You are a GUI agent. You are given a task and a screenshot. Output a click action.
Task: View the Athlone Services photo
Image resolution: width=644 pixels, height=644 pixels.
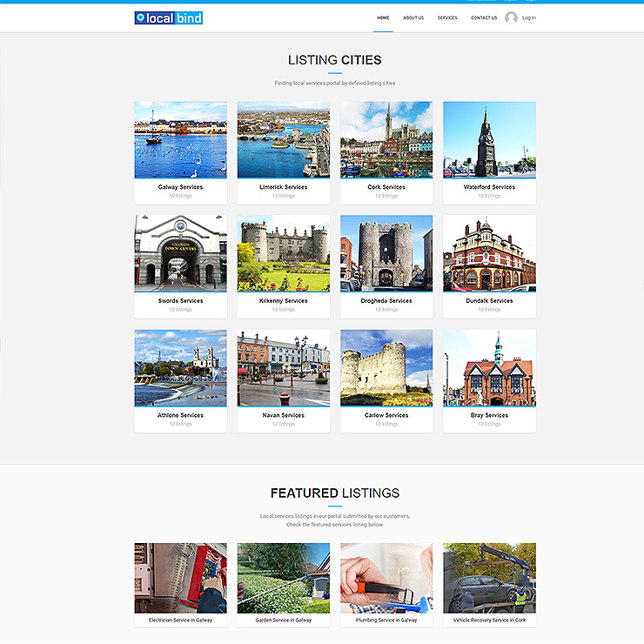click(180, 367)
